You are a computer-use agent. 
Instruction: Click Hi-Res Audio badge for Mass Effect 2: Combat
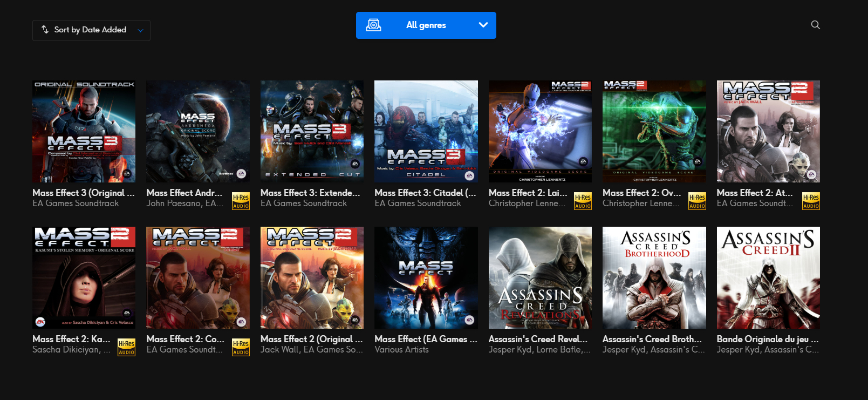[x=241, y=347]
